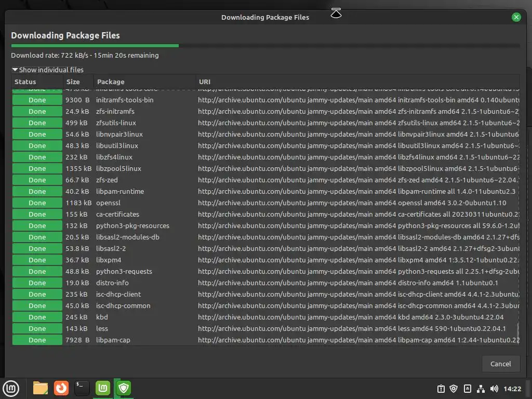
Task: Select the distro-info package row
Action: (265, 283)
